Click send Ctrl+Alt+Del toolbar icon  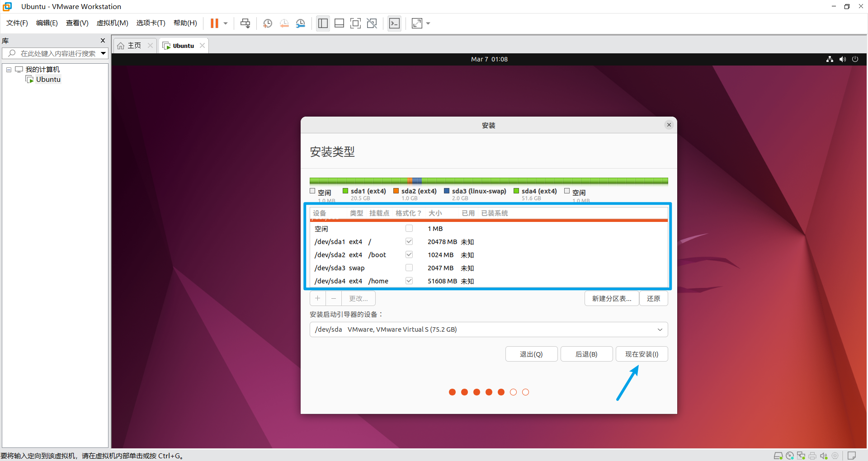tap(245, 24)
